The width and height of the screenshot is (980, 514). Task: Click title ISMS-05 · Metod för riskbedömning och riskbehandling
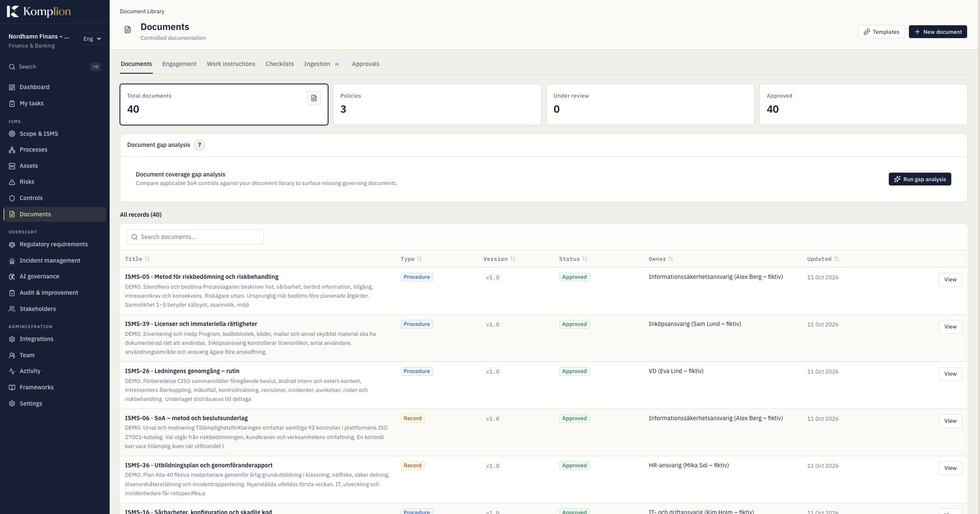tap(202, 277)
